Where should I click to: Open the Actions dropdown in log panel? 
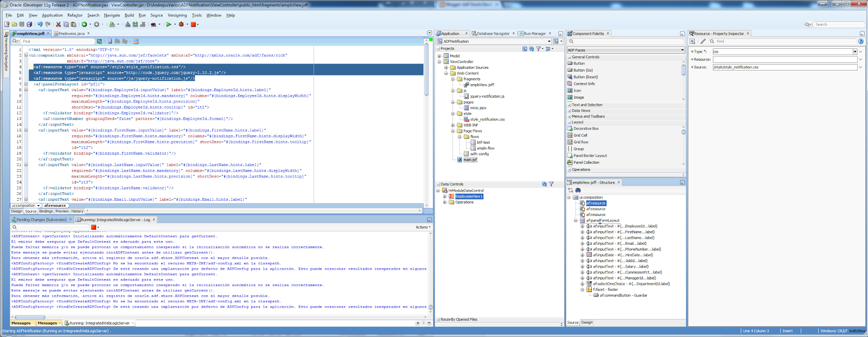pyautogui.click(x=423, y=227)
